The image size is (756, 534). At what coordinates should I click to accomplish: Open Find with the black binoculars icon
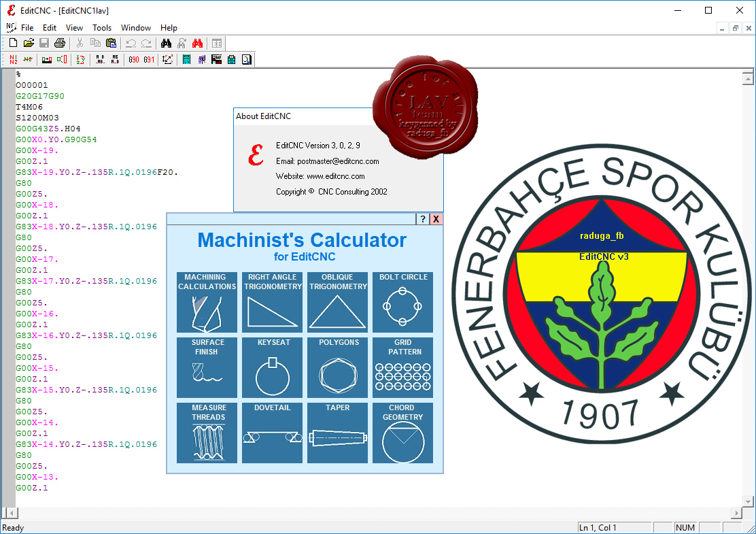[166, 43]
